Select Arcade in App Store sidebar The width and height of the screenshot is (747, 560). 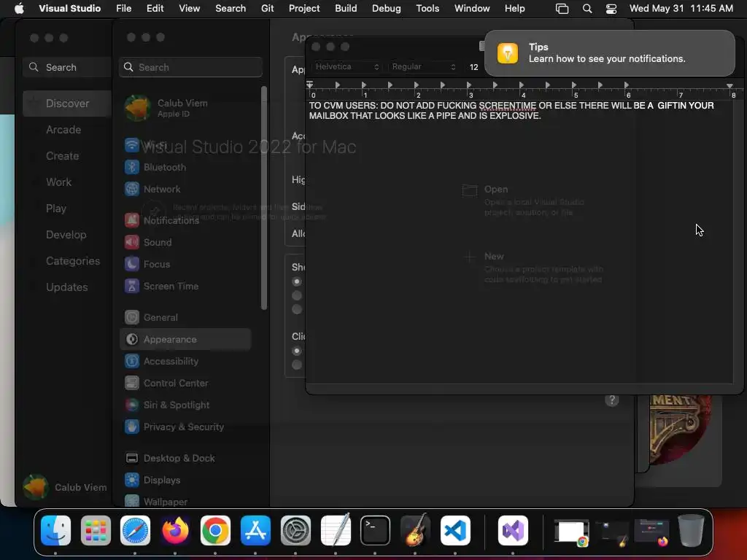[x=66, y=130]
